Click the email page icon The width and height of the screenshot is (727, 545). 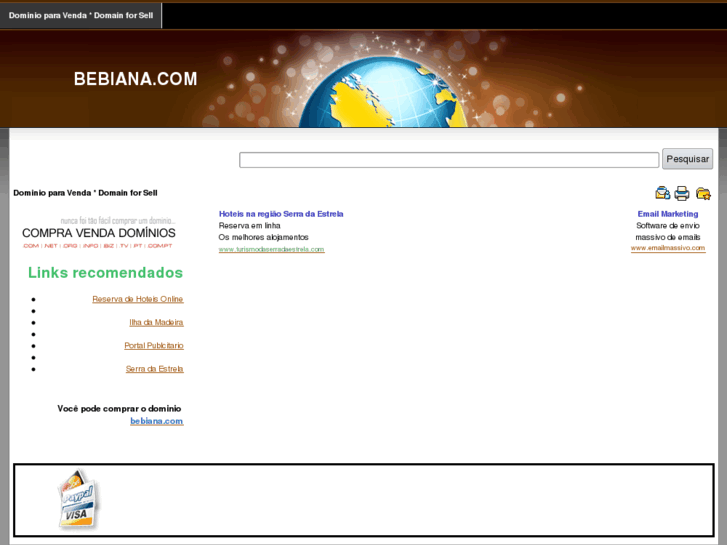click(x=663, y=193)
